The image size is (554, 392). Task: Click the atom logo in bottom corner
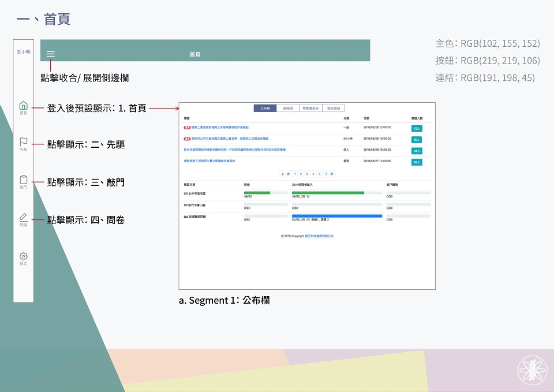pos(532,370)
